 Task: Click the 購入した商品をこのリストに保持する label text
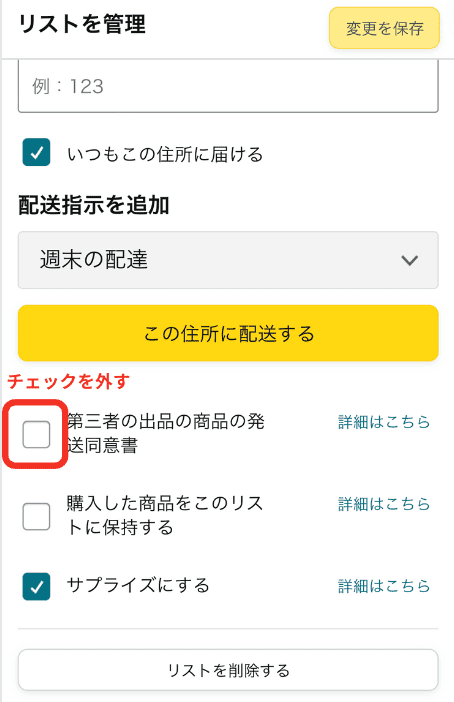pos(165,515)
